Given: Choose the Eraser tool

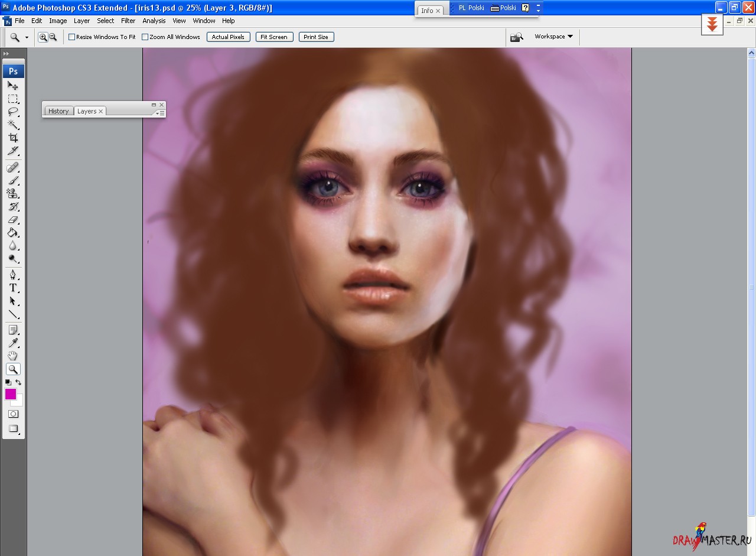Looking at the screenshot, I should click(12, 220).
